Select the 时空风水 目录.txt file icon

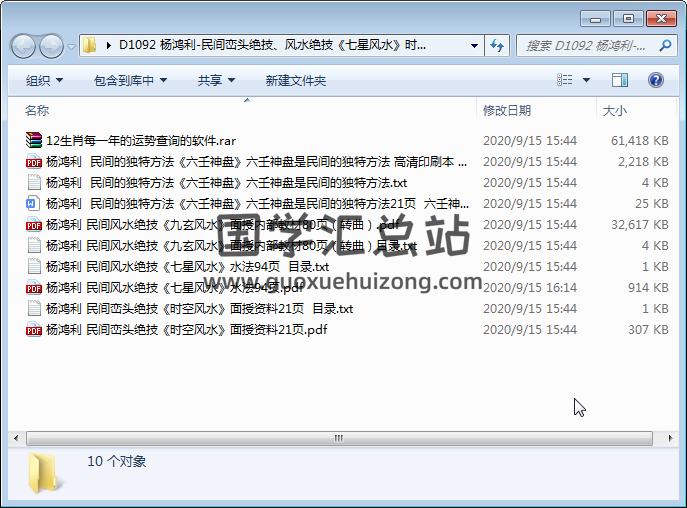tap(34, 309)
